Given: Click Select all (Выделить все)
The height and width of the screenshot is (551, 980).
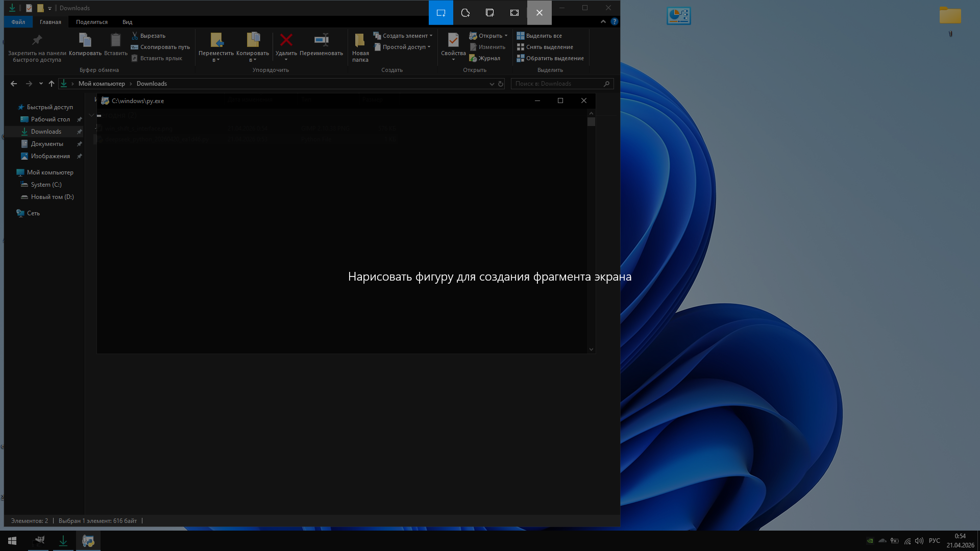Looking at the screenshot, I should (x=544, y=36).
